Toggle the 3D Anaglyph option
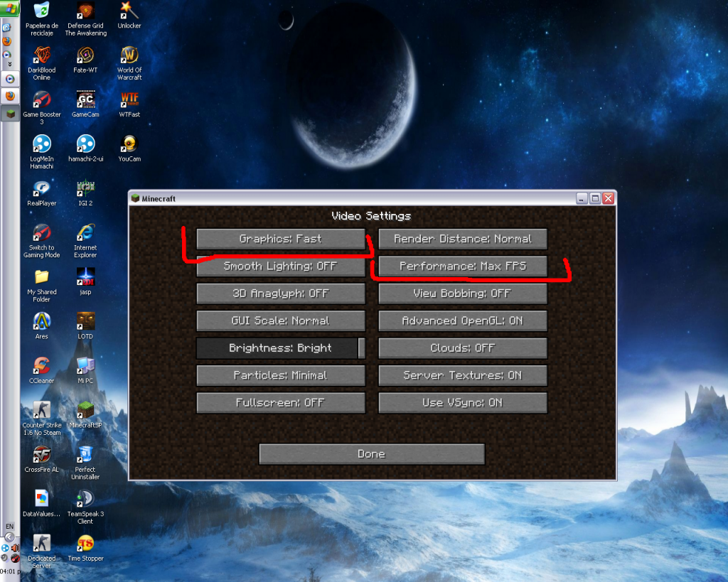Viewport: 728px width, 582px height. pyautogui.click(x=281, y=293)
